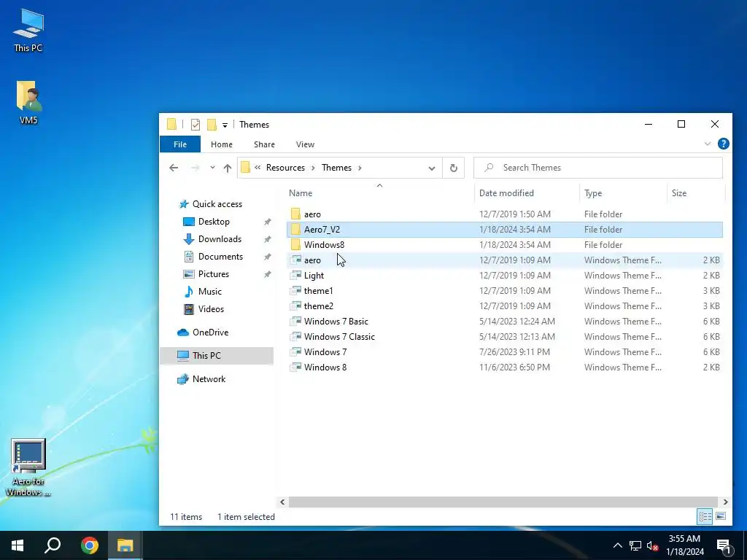
Task: Click the horizontal scrollbar right arrow
Action: [725, 502]
